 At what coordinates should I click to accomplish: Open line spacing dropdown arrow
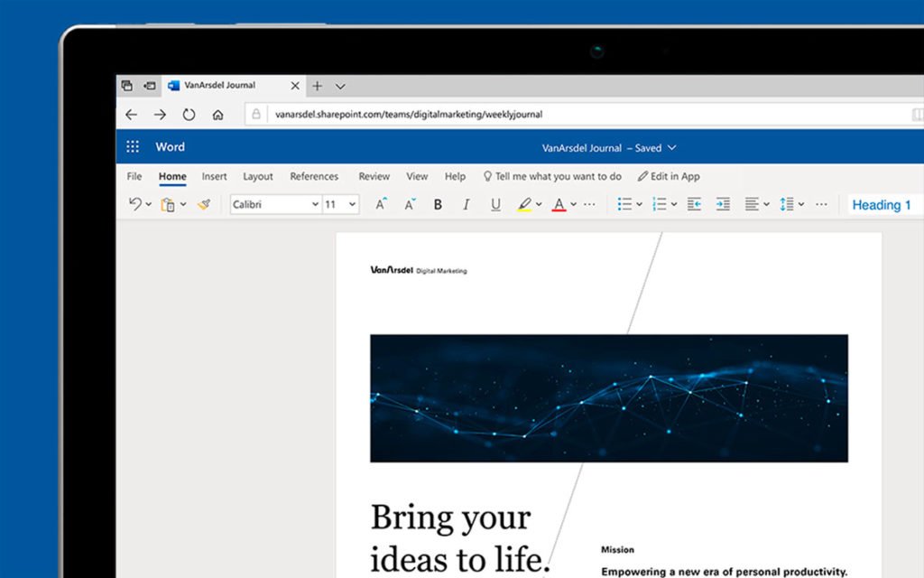[801, 205]
